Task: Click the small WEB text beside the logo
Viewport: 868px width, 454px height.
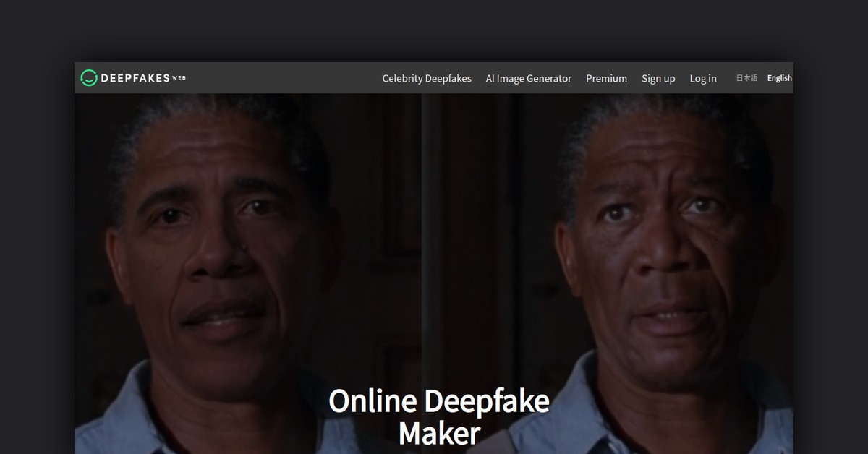Action: (179, 78)
